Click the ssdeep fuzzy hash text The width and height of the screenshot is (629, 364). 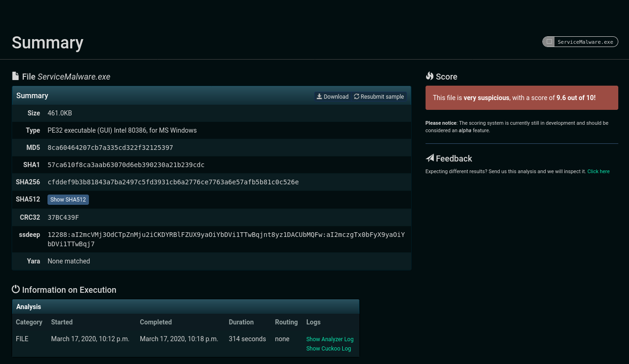pyautogui.click(x=226, y=239)
